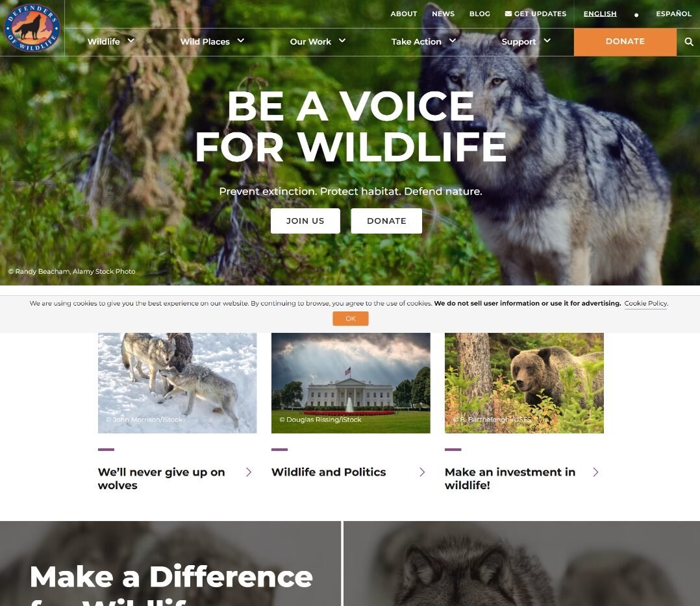Screen dimensions: 700x606
Task: Click the orange Donate button in header
Action: (625, 42)
